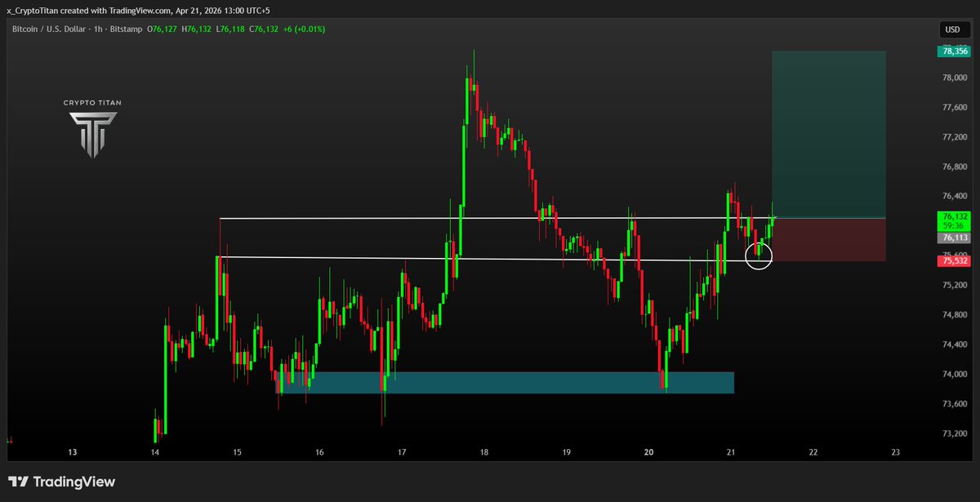Image resolution: width=980 pixels, height=502 pixels.
Task: Click 77,200 on the price scale
Action: point(955,137)
